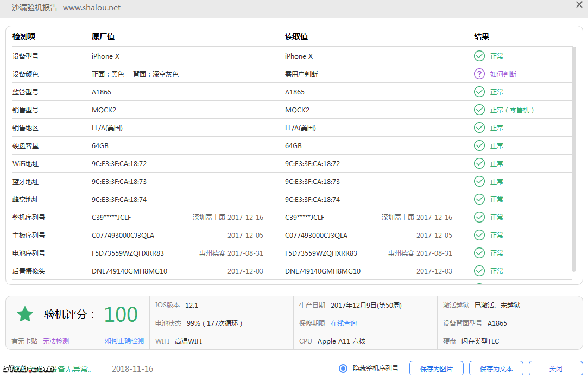This screenshot has height=375, width=588.
Task: Click the checkmark icon for 电池序列号
Action: click(479, 253)
